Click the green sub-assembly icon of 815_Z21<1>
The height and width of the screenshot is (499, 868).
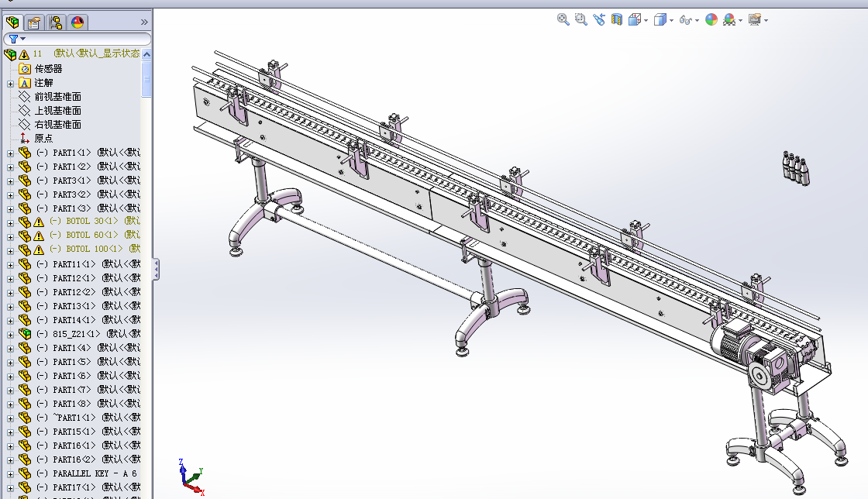click(24, 334)
